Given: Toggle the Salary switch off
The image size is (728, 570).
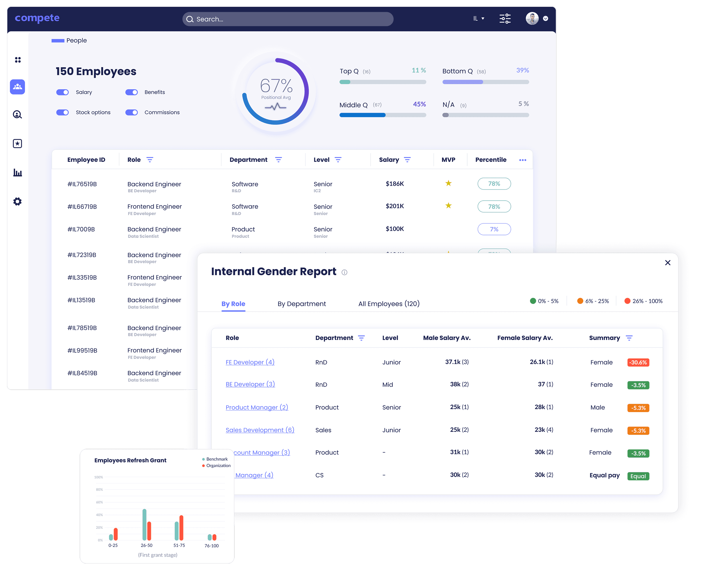Looking at the screenshot, I should pos(63,92).
